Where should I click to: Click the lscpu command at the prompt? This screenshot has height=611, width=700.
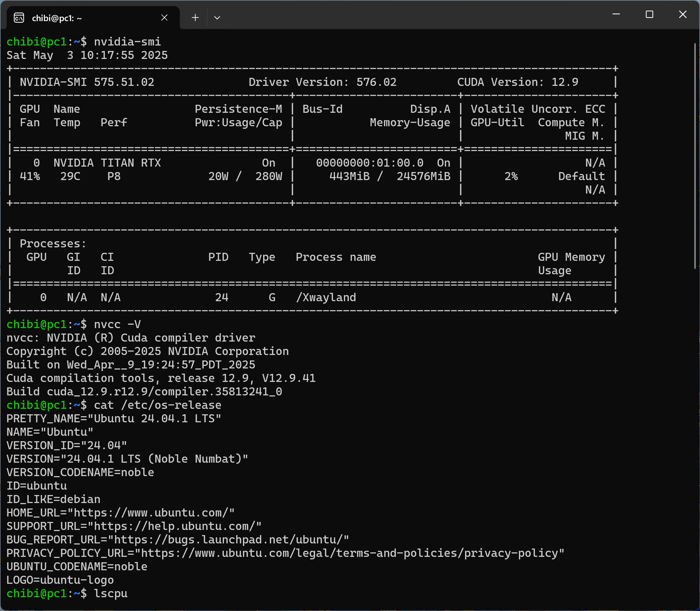(x=111, y=594)
